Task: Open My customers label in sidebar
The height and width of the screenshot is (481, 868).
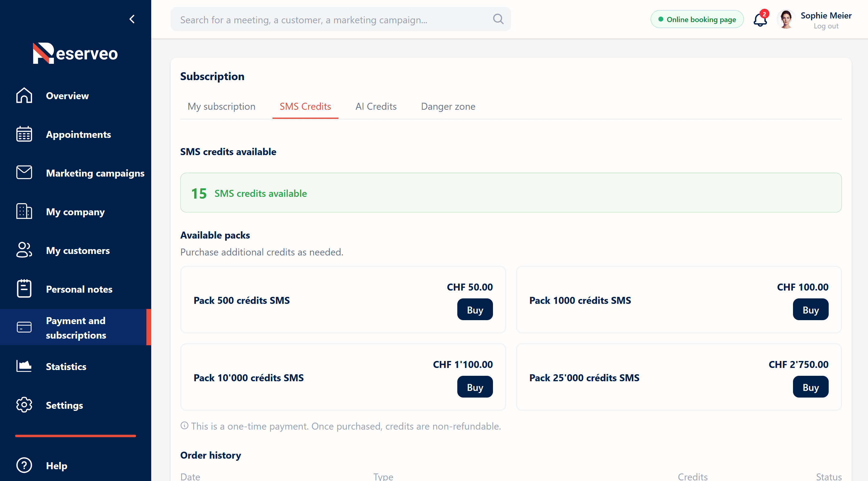Action: pyautogui.click(x=78, y=251)
